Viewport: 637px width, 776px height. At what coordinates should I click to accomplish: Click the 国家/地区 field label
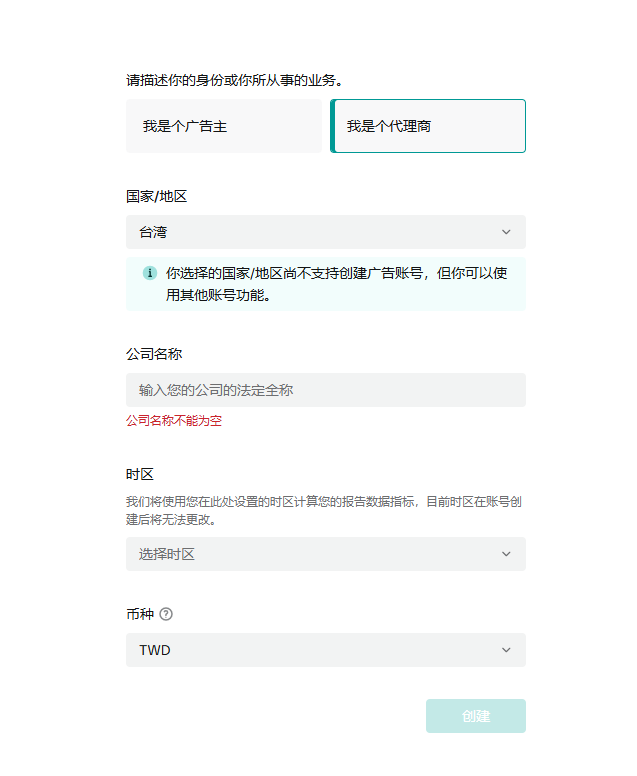pos(156,196)
